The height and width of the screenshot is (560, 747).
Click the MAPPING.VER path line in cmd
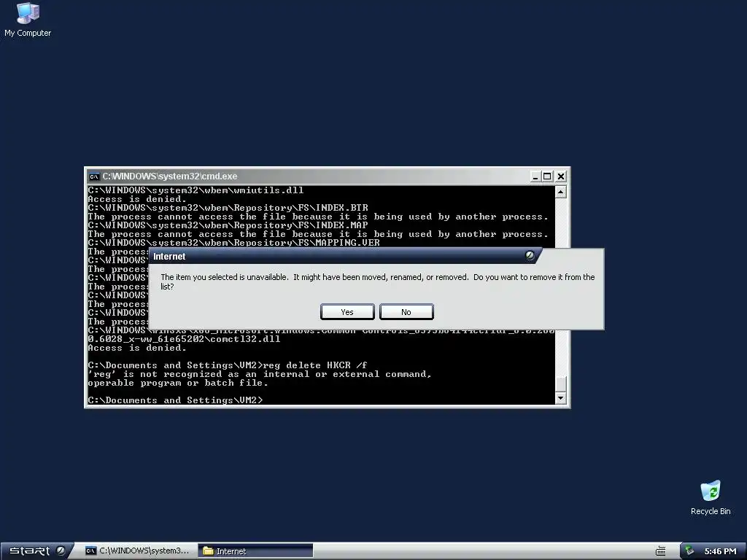[233, 242]
